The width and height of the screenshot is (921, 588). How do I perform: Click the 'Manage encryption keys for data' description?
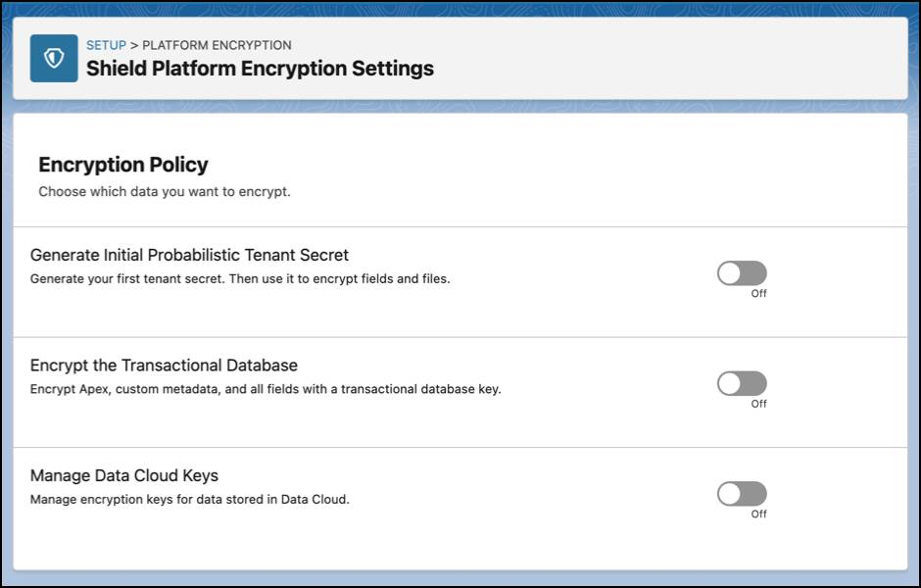pyautogui.click(x=190, y=499)
